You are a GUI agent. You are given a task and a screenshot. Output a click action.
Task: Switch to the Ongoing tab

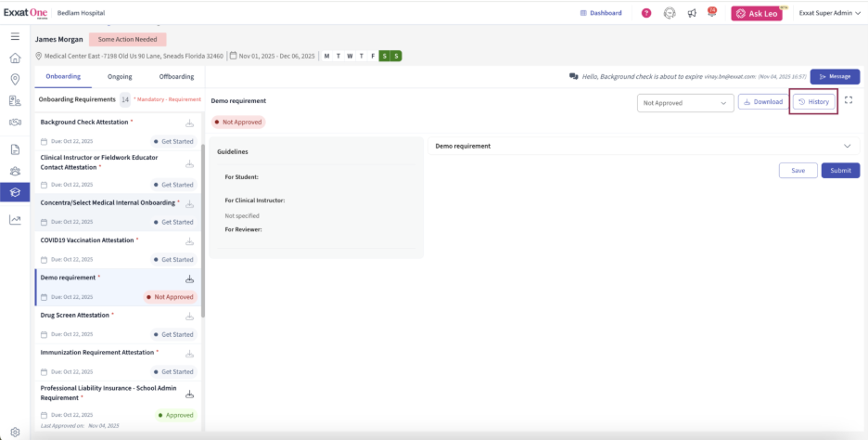120,77
